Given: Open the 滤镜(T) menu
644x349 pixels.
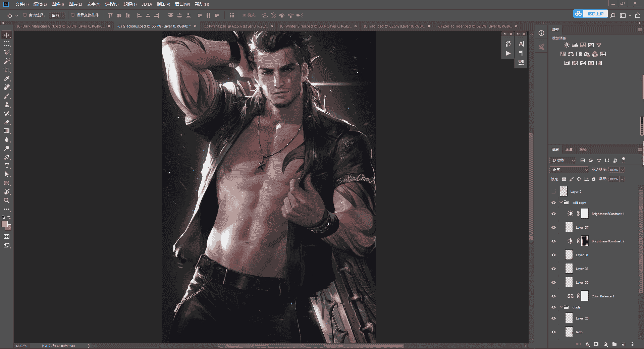Looking at the screenshot, I should tap(130, 4).
